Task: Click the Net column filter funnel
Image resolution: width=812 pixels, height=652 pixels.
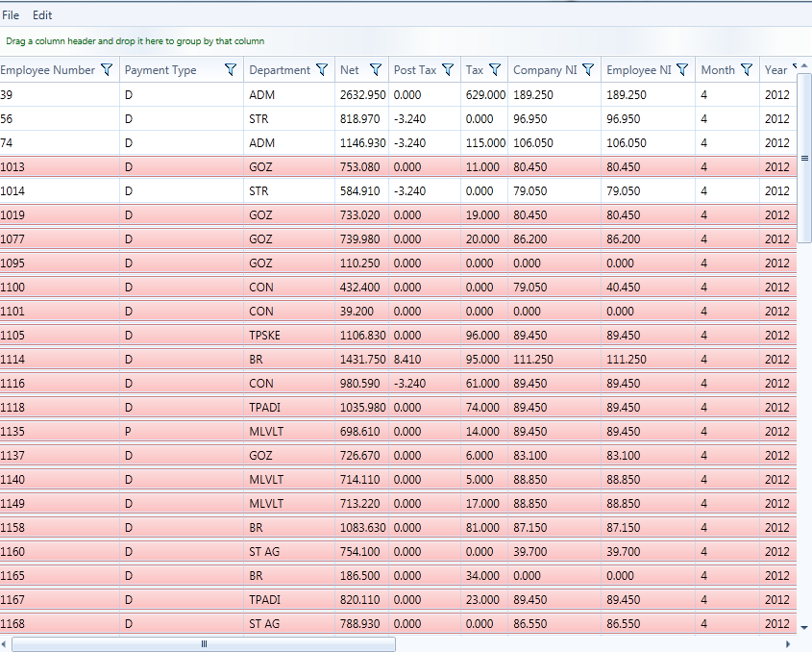Action: pos(375,70)
